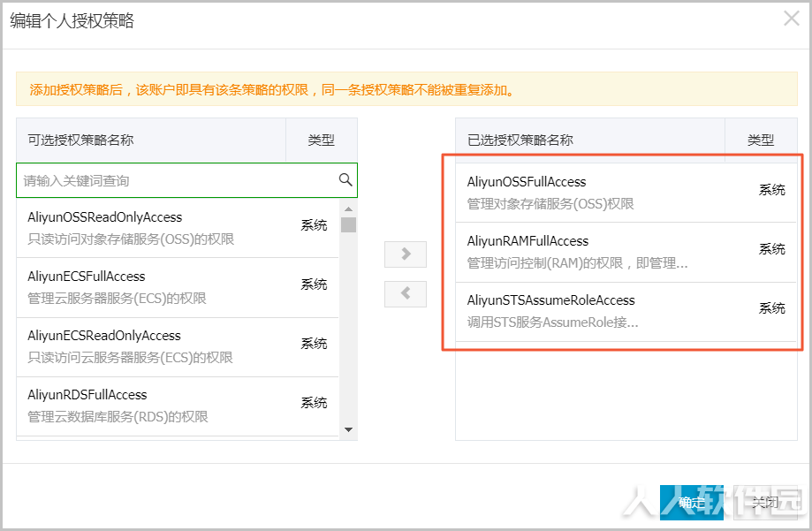
Task: Click the move-left arrow button
Action: click(406, 293)
